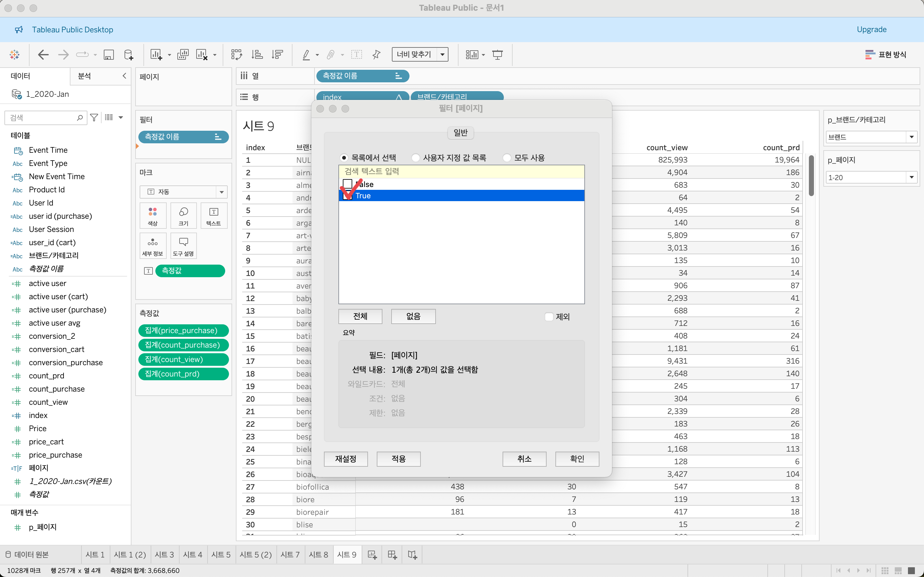The height and width of the screenshot is (577, 924).
Task: Click the save floppy disk icon
Action: click(109, 55)
